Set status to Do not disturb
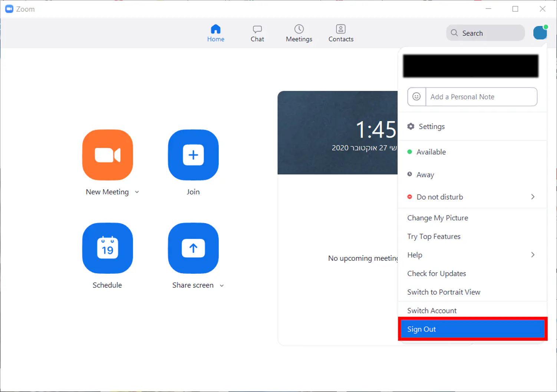This screenshot has height=392, width=557. [439, 197]
